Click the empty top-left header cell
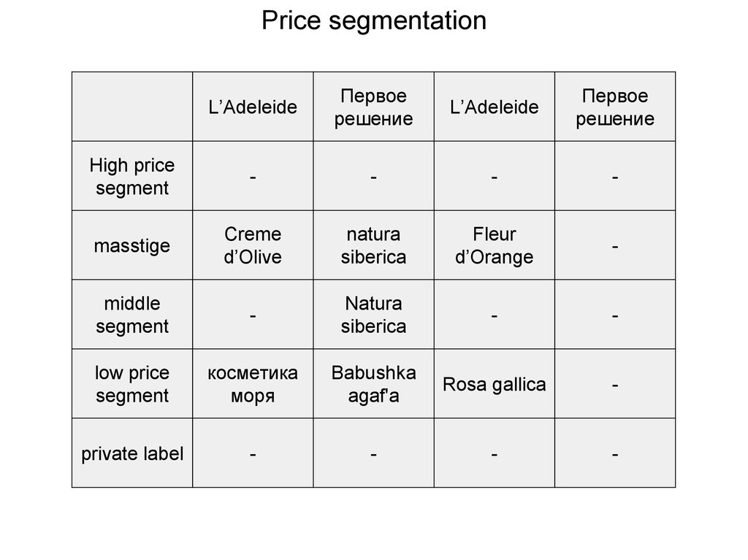The image size is (748, 560). tap(132, 107)
